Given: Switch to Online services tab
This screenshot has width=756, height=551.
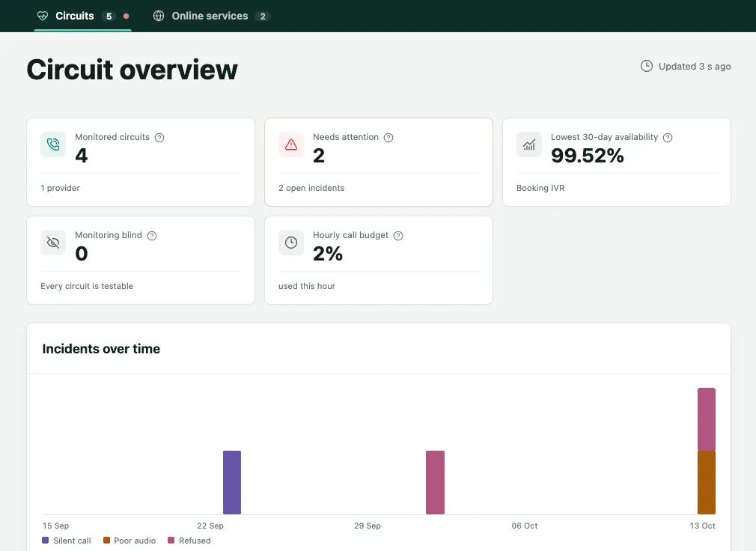Looking at the screenshot, I should pyautogui.click(x=211, y=16).
